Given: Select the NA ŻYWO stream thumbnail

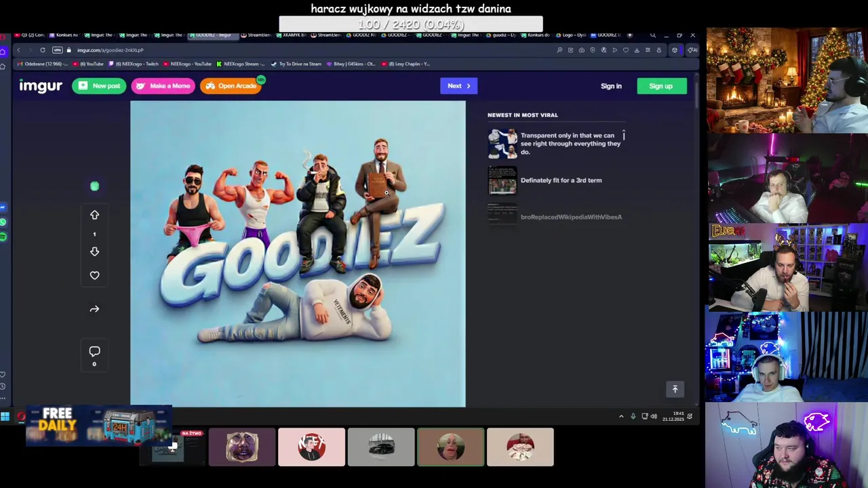Looking at the screenshot, I should (x=172, y=447).
